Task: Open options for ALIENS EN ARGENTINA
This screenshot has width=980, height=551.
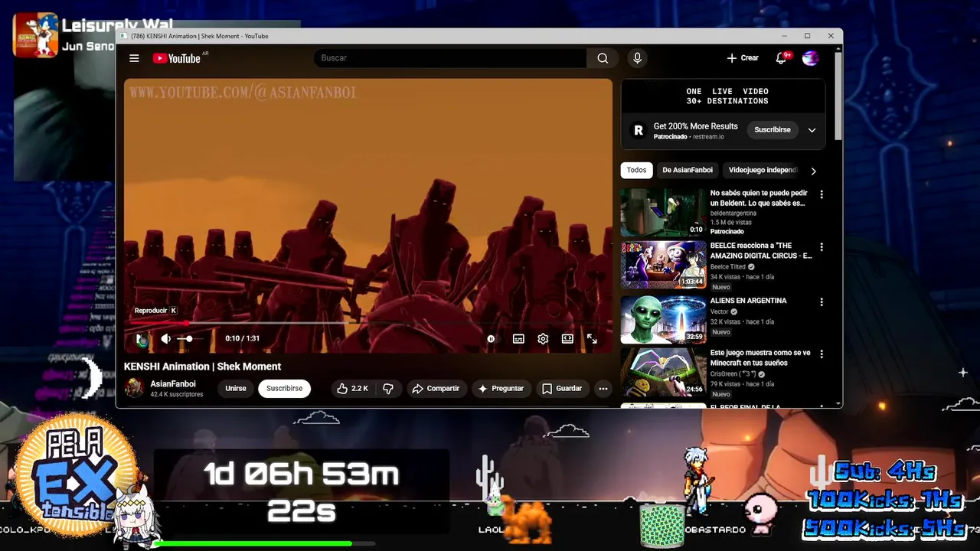Action: pyautogui.click(x=822, y=302)
